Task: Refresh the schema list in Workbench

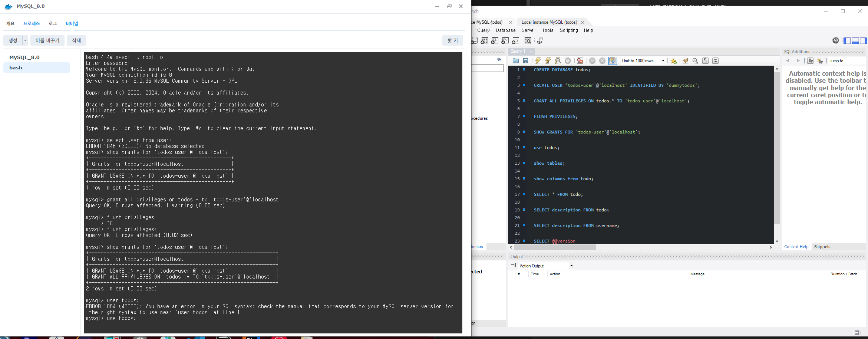Action: (499, 59)
